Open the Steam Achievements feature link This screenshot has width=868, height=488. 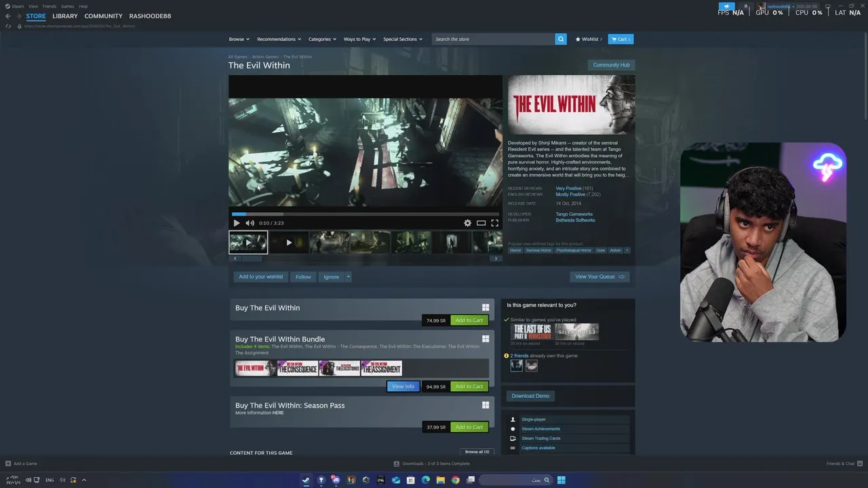(x=540, y=429)
